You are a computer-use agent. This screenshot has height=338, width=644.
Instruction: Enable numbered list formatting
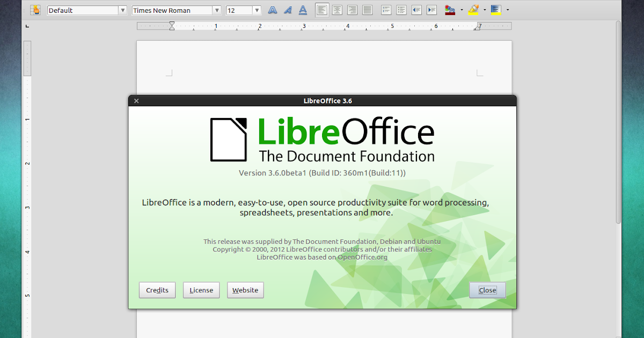[x=386, y=10]
